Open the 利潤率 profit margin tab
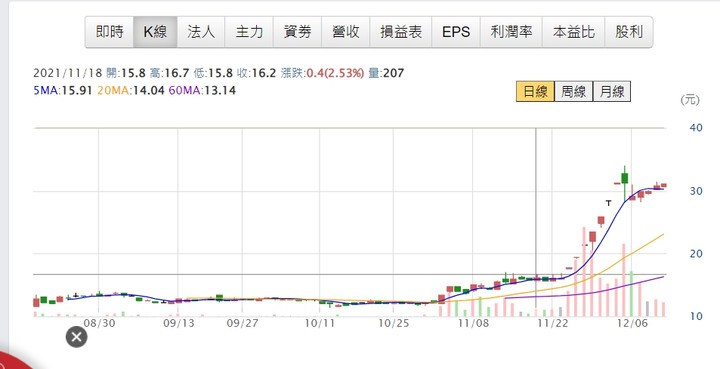This screenshot has width=720, height=369. click(x=511, y=32)
